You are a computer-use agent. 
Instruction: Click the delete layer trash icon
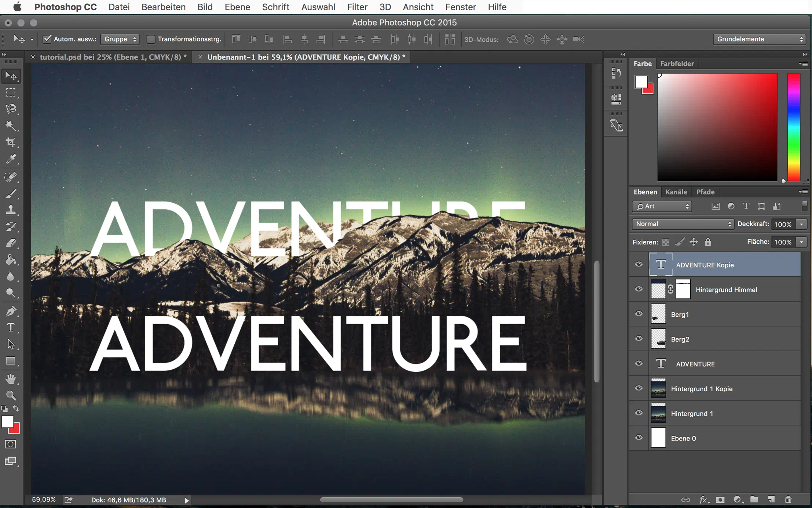tap(788, 500)
